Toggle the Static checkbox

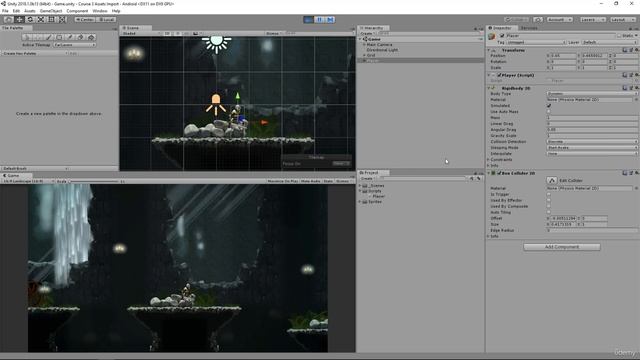pos(619,36)
